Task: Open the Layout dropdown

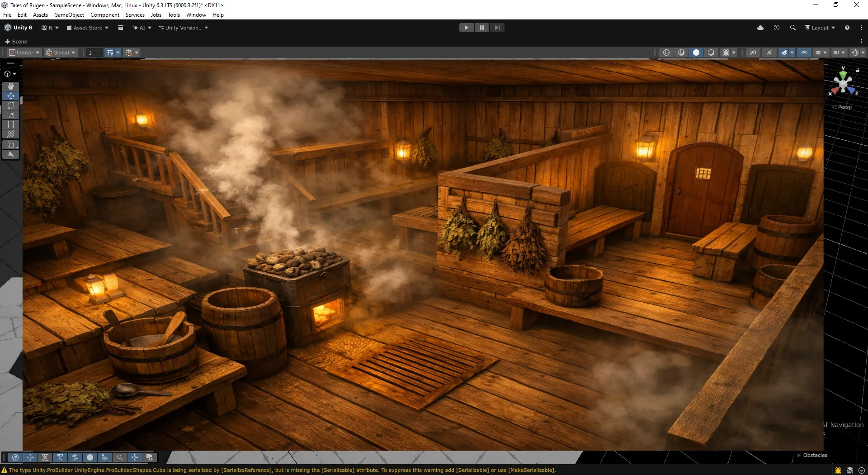Action: click(820, 28)
